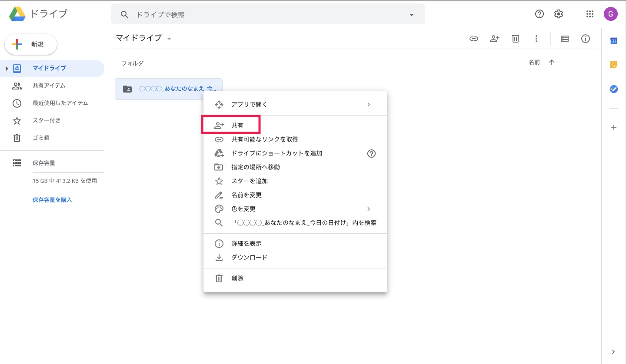Screen dimensions: 626x364
Task: Click the get link toolbar icon
Action: coord(474,39)
